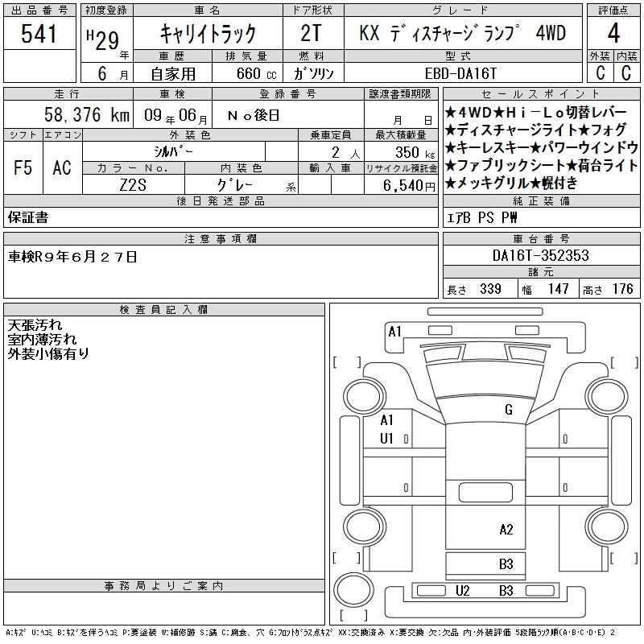This screenshot has width=644, height=644.
Task: Select the first registration year H29
Action: click(x=103, y=40)
